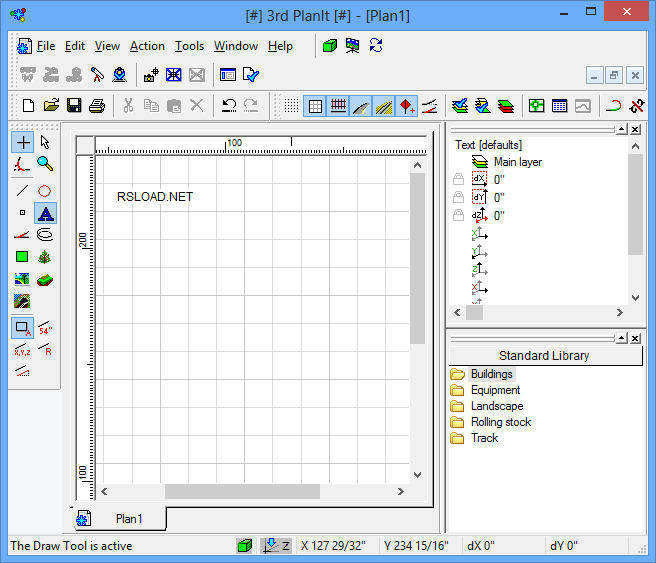This screenshot has width=656, height=563.
Task: Select the Draw crosshair tool
Action: 23,142
